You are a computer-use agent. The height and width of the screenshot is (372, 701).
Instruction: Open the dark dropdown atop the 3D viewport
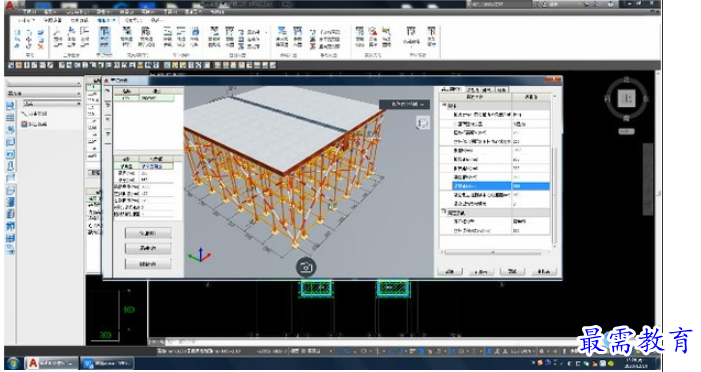click(405, 104)
